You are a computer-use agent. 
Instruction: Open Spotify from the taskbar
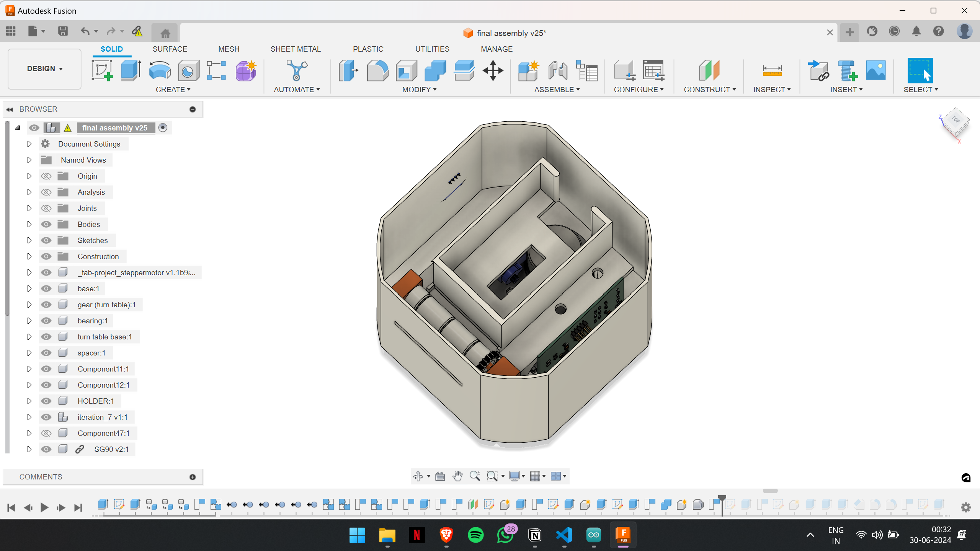(475, 535)
